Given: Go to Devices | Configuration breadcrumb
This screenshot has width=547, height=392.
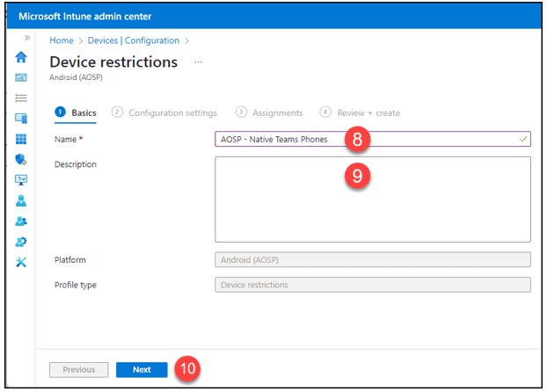Looking at the screenshot, I should tap(134, 40).
